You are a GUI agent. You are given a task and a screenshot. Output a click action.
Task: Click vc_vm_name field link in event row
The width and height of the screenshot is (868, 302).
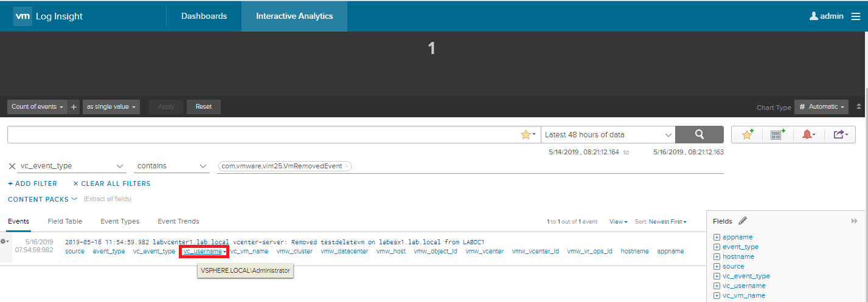249,251
